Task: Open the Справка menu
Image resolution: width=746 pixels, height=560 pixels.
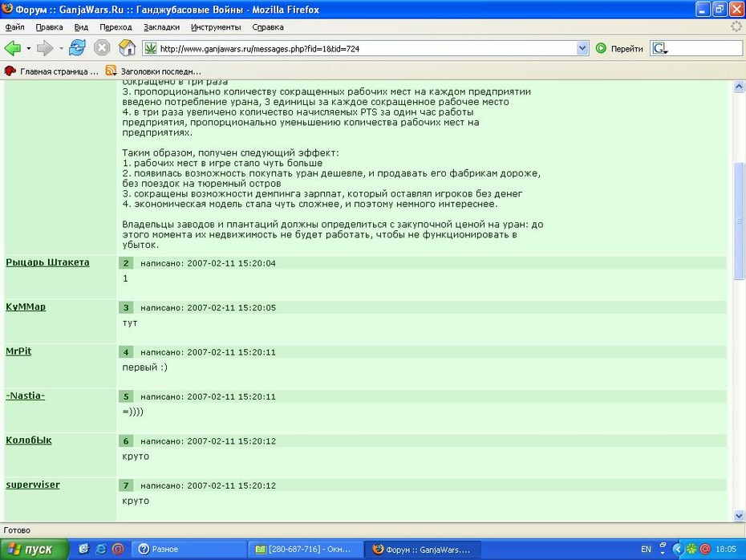Action: tap(268, 27)
